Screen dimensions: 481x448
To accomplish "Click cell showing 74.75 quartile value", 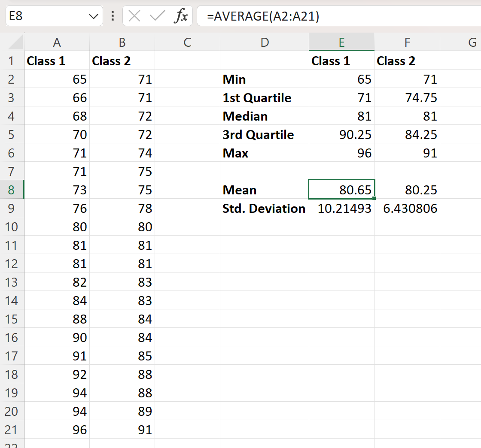I will (407, 98).
